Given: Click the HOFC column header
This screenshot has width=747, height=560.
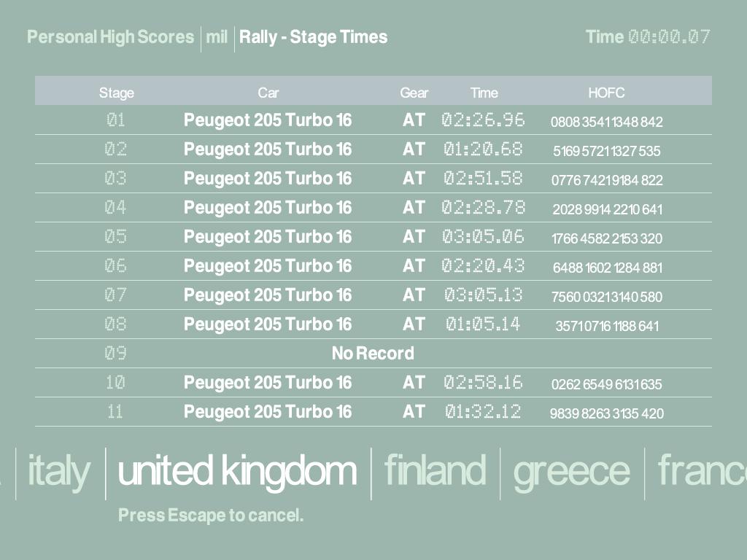Looking at the screenshot, I should coord(606,93).
